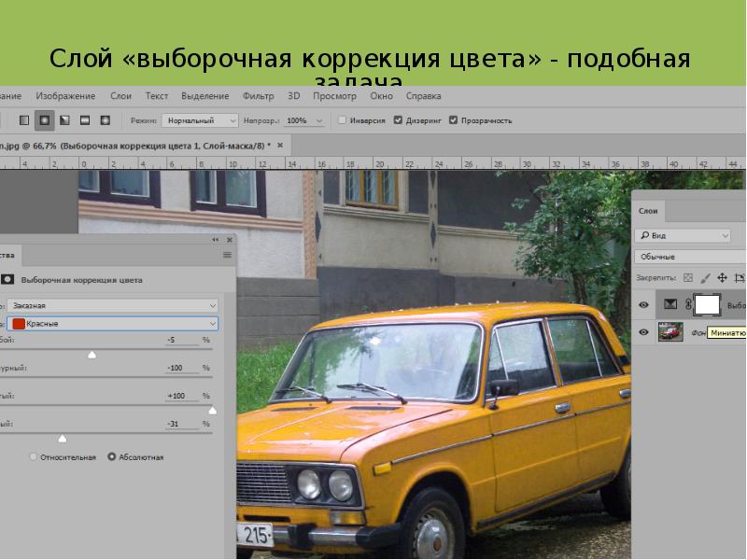Click the lock image pixels brush icon
Viewport: 747px width, 560px height.
point(705,277)
